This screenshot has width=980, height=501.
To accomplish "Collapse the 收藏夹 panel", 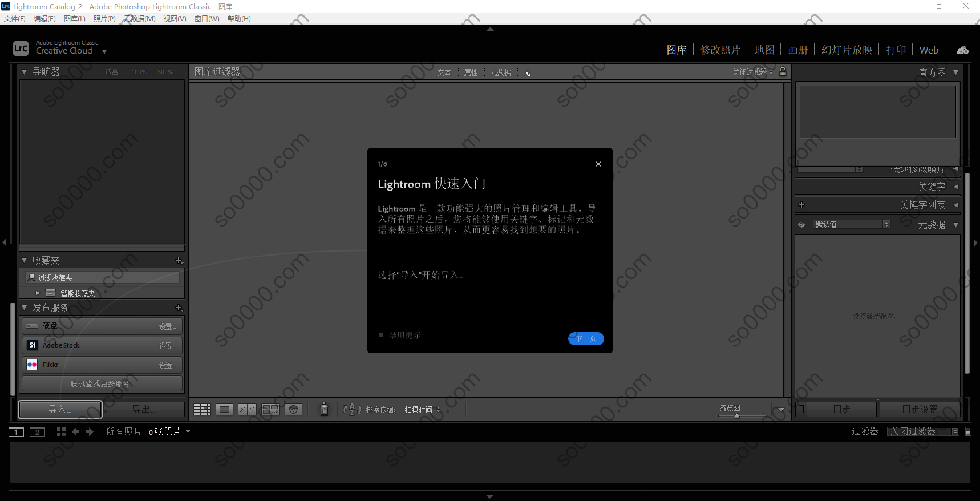I will point(24,260).
